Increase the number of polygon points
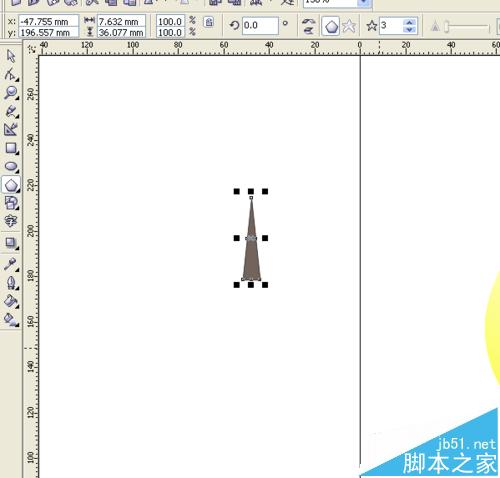The height and width of the screenshot is (478, 500). tap(409, 23)
